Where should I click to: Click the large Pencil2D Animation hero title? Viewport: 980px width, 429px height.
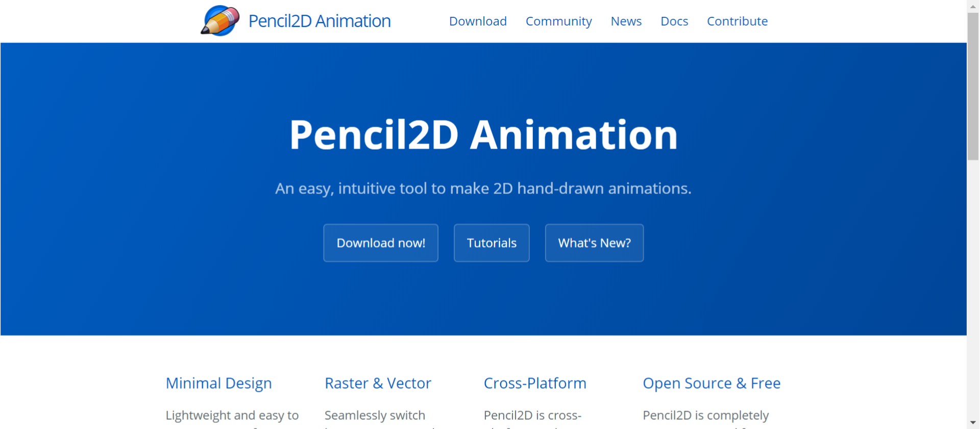pyautogui.click(x=483, y=135)
